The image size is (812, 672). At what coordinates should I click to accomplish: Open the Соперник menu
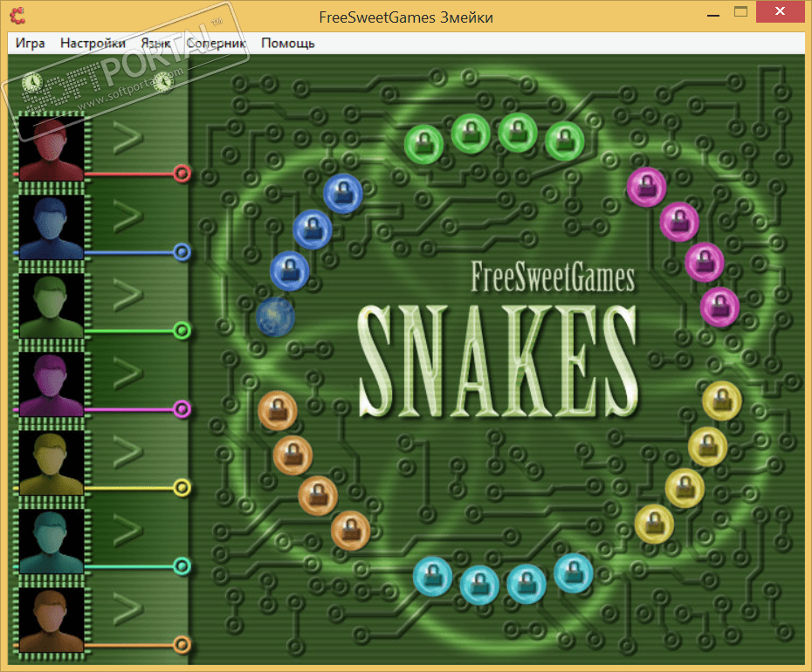[x=216, y=43]
